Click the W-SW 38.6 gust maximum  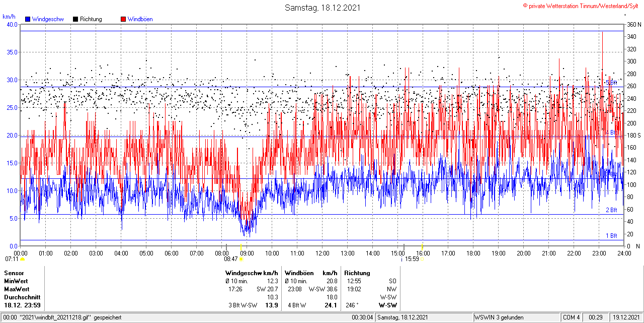(x=323, y=289)
